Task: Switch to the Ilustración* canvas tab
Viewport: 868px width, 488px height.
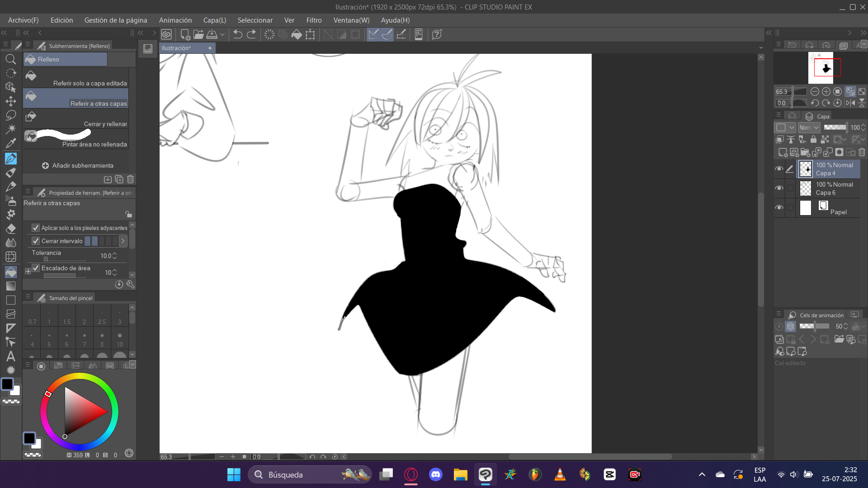Action: [x=187, y=48]
